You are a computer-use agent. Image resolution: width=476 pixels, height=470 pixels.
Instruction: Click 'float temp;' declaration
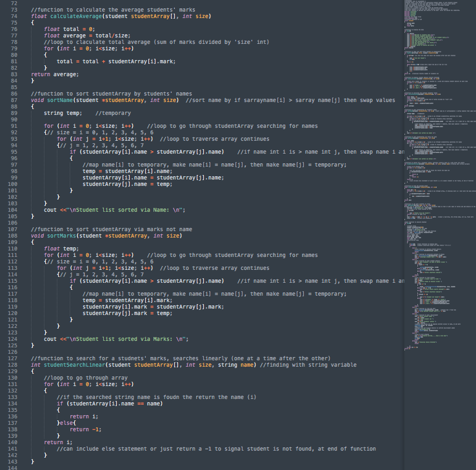pyautogui.click(x=61, y=249)
